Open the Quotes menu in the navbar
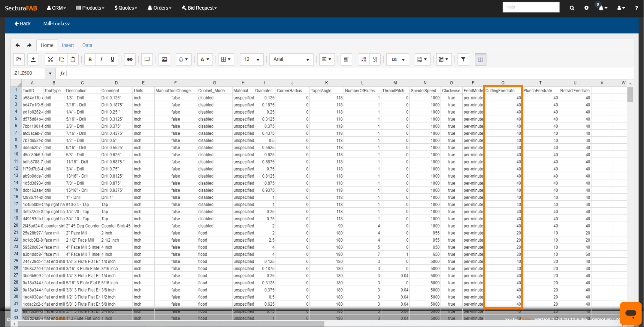 point(125,8)
